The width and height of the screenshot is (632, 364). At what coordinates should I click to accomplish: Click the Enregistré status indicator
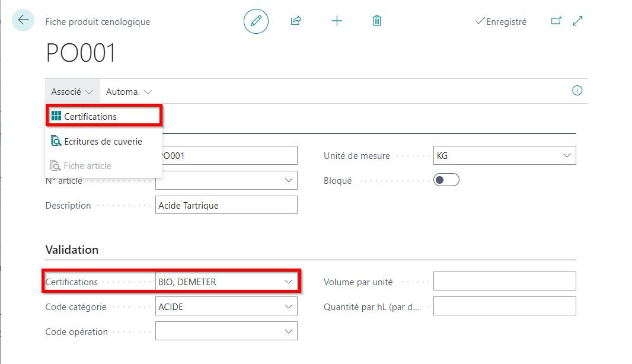(x=500, y=22)
